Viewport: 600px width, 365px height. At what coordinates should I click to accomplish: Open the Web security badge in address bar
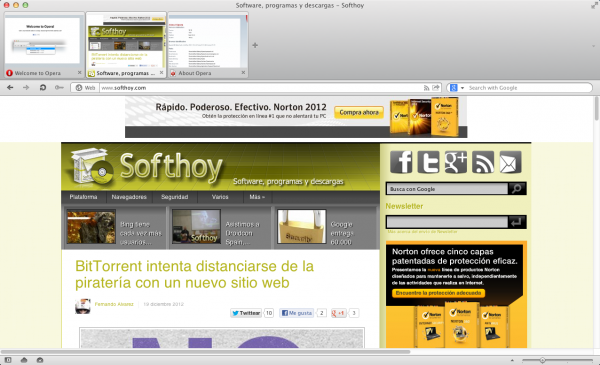(85, 88)
